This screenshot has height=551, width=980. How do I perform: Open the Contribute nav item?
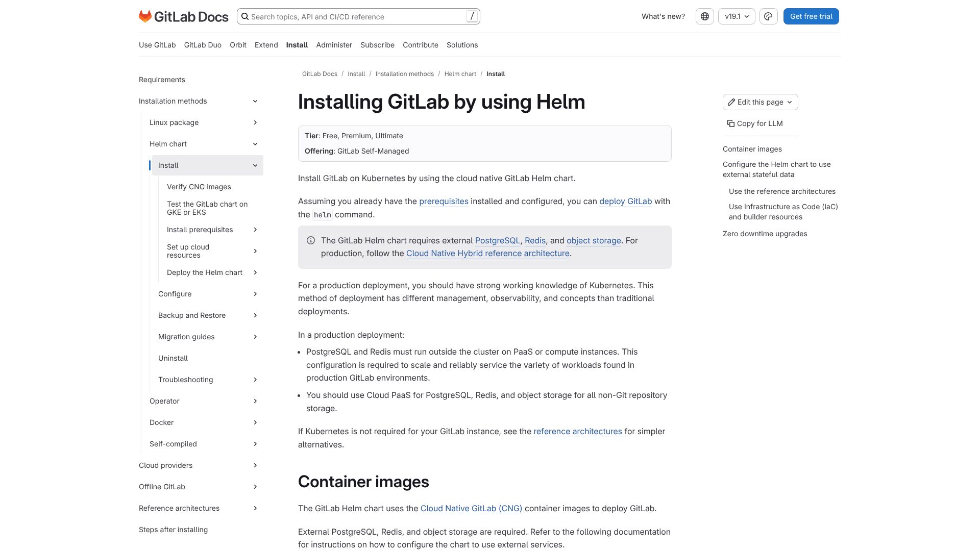click(421, 45)
